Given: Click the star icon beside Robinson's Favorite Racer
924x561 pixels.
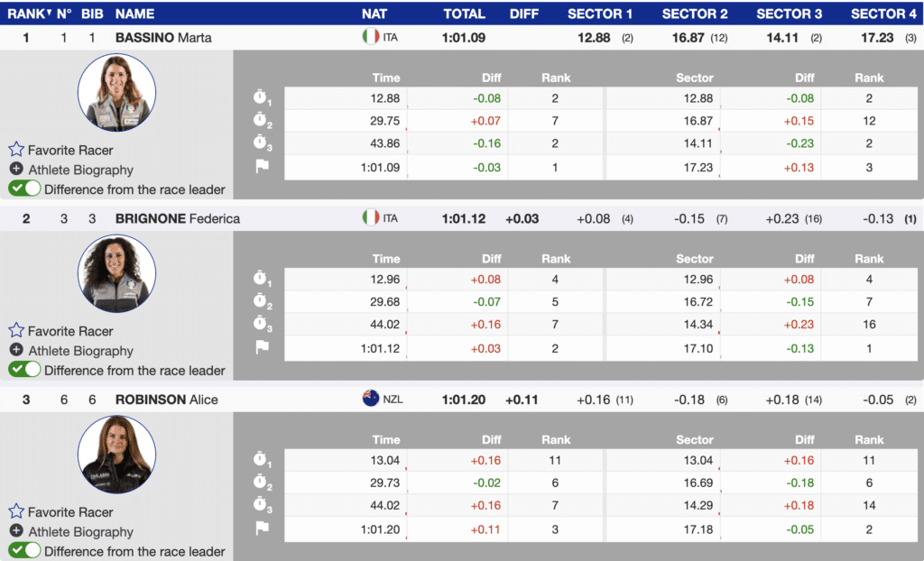Looking at the screenshot, I should tap(16, 511).
